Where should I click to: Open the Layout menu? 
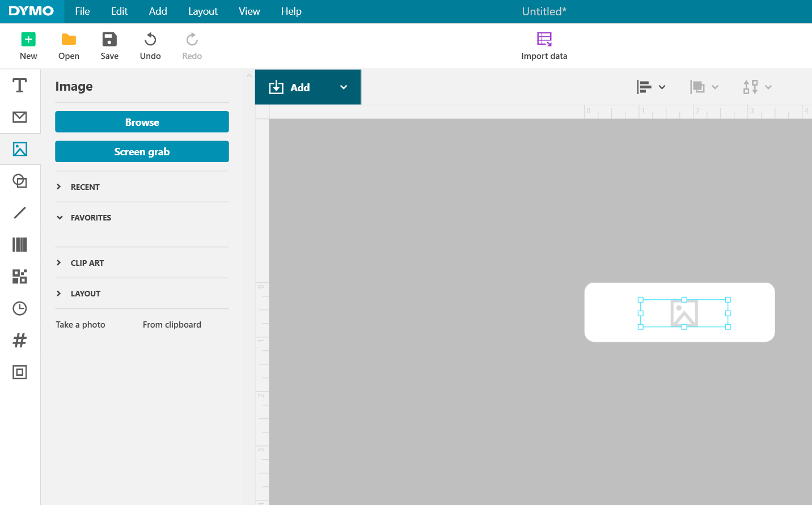pos(202,11)
